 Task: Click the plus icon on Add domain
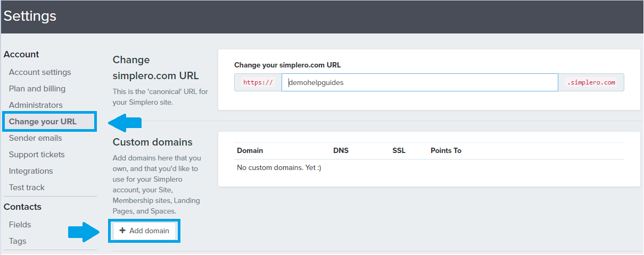coord(122,231)
